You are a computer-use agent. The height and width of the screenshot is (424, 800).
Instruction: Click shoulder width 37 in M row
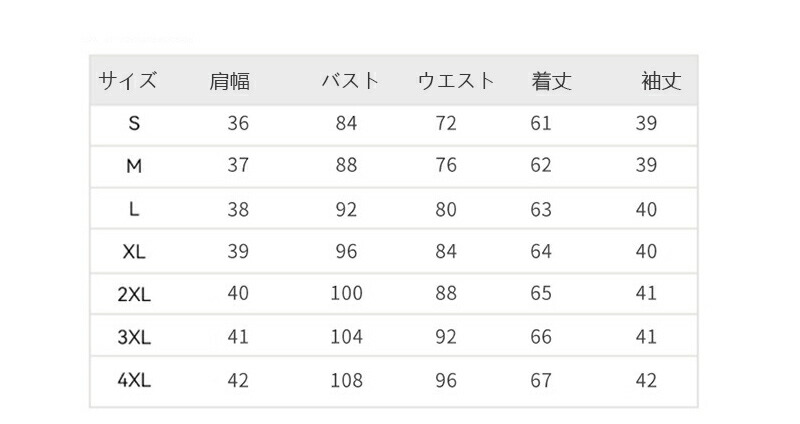[x=238, y=166]
